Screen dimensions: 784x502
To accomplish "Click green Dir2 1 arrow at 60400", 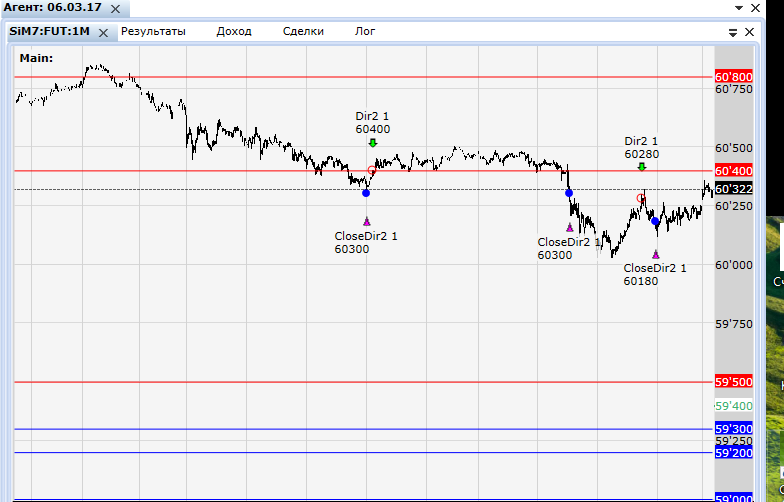I will tap(372, 143).
